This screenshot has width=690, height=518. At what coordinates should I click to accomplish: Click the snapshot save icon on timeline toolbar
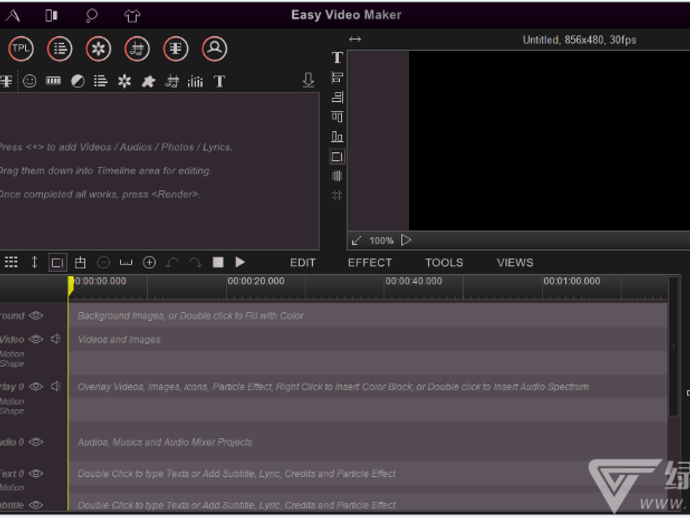point(80,263)
